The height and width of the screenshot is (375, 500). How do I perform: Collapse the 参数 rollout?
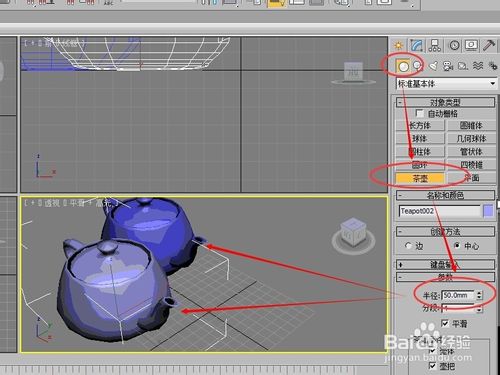[x=445, y=277]
